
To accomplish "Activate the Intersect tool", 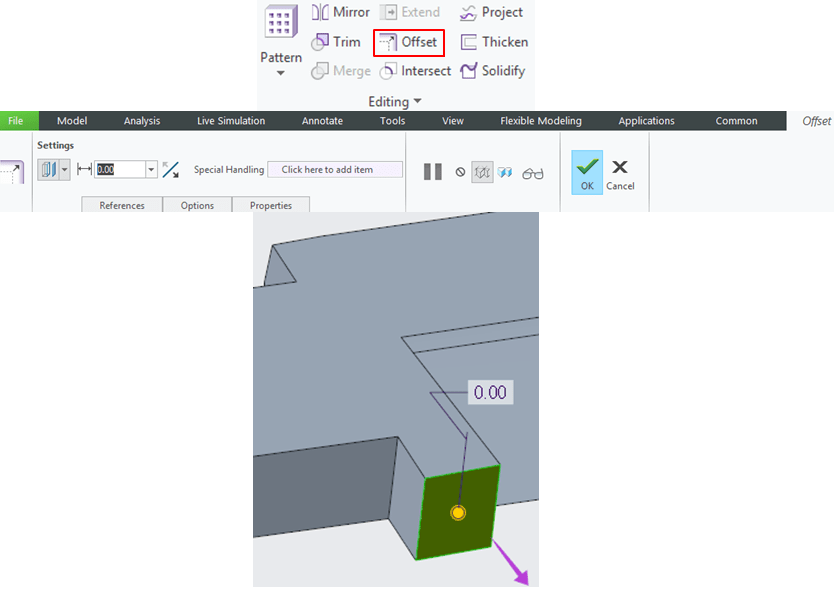I will [415, 71].
